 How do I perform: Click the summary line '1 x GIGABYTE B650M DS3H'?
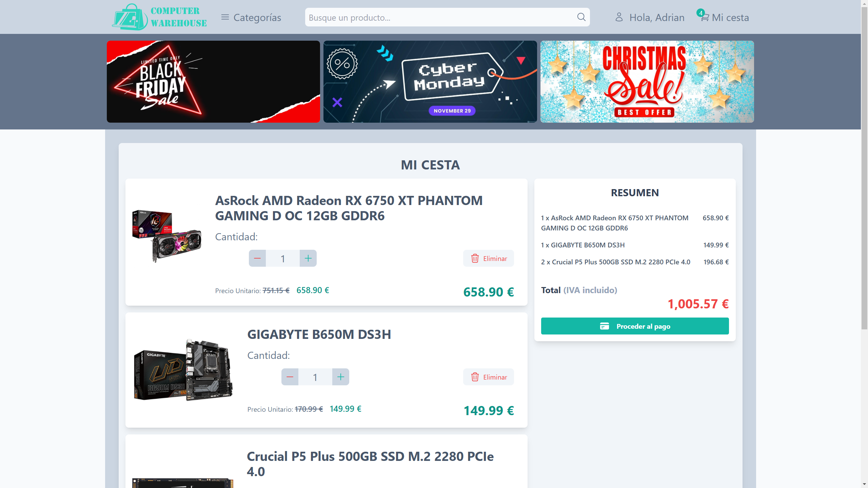[x=583, y=245]
